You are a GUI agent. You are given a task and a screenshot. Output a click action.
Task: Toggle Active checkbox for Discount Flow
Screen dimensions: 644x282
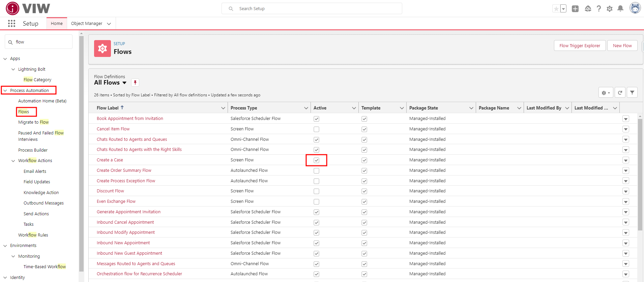(316, 191)
